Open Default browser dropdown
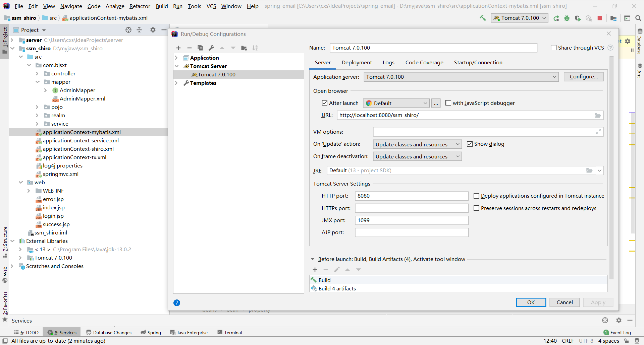The height and width of the screenshot is (345, 644). click(x=396, y=103)
